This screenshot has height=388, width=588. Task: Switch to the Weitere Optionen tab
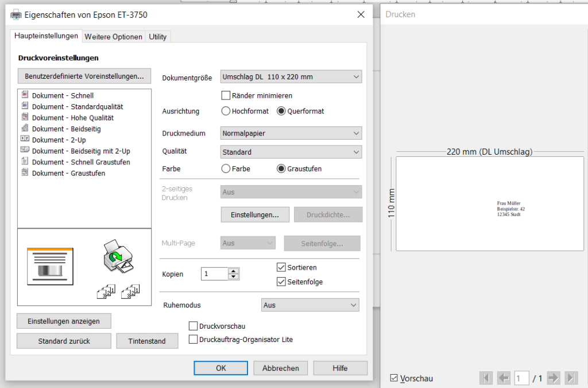(113, 37)
